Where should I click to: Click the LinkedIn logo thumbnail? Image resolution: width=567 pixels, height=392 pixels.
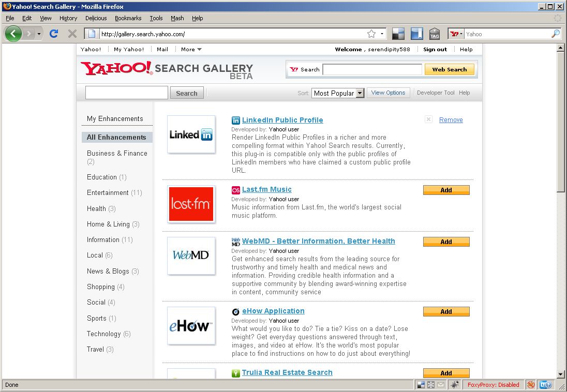[x=191, y=134]
